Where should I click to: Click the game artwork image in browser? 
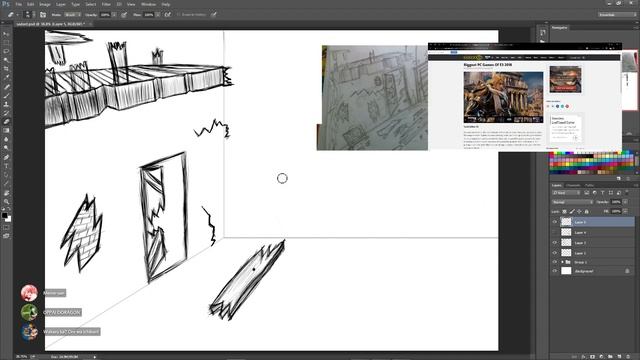(x=503, y=97)
